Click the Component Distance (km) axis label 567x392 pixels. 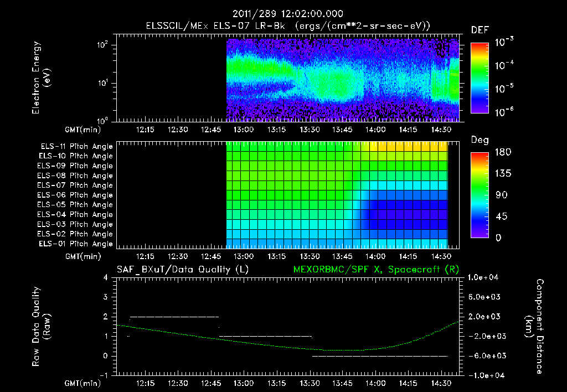(534, 327)
